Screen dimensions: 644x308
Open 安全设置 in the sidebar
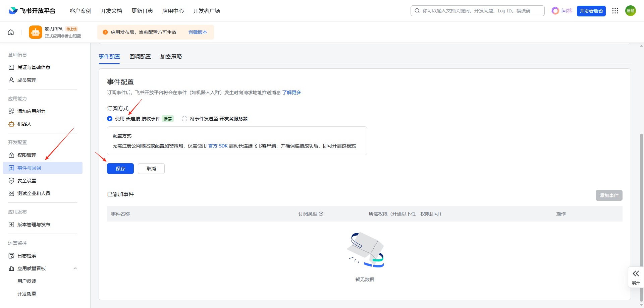tap(27, 181)
